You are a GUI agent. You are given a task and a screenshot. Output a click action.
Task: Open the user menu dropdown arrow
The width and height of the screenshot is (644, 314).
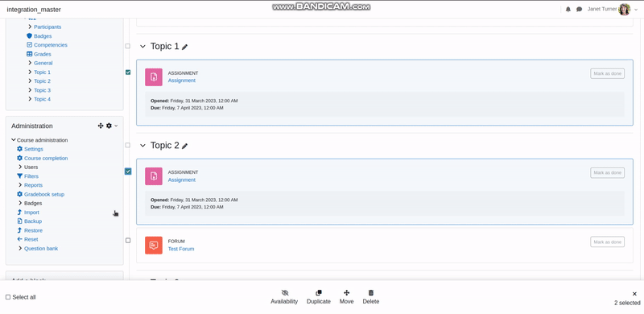click(x=636, y=10)
